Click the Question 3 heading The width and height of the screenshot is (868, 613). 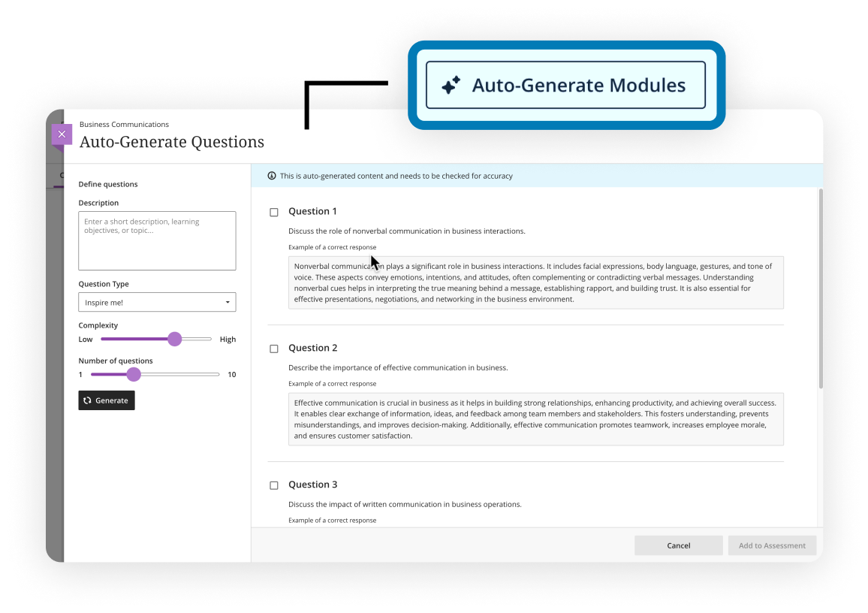pyautogui.click(x=312, y=485)
